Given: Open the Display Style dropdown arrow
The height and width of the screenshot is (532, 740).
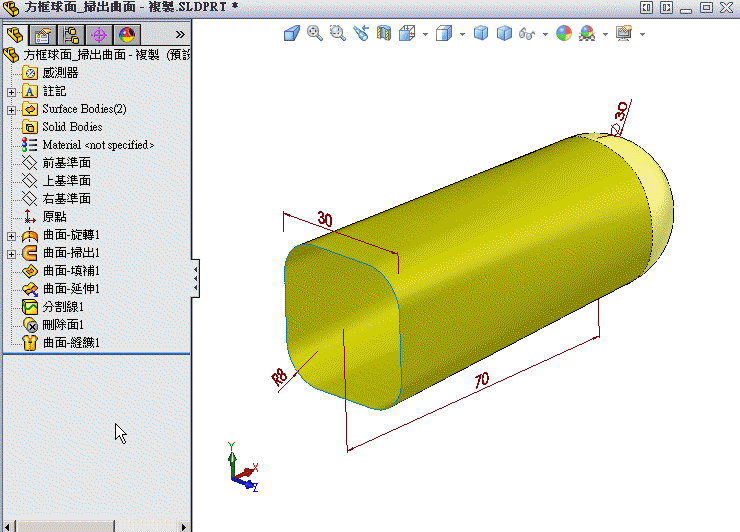Looking at the screenshot, I should [462, 34].
